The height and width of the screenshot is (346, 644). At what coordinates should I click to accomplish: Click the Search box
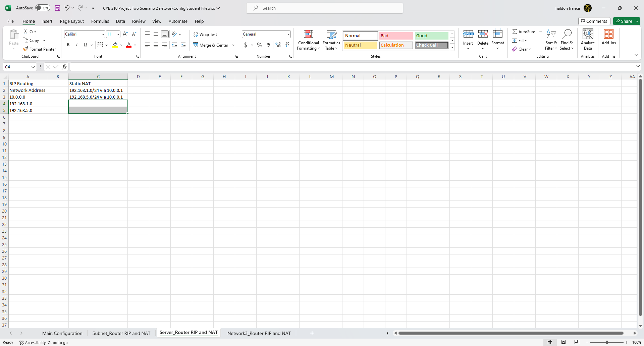click(325, 8)
